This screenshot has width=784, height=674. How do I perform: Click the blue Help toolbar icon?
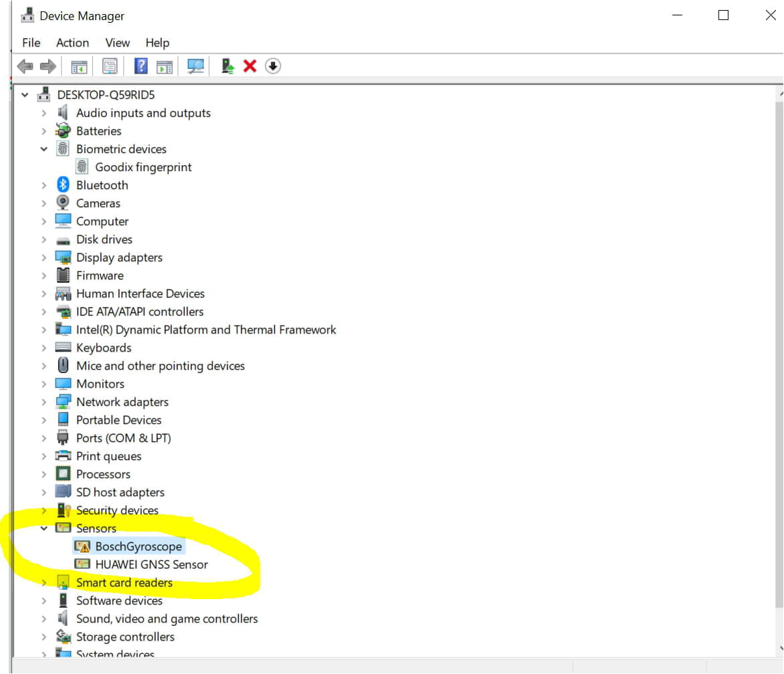coord(141,66)
